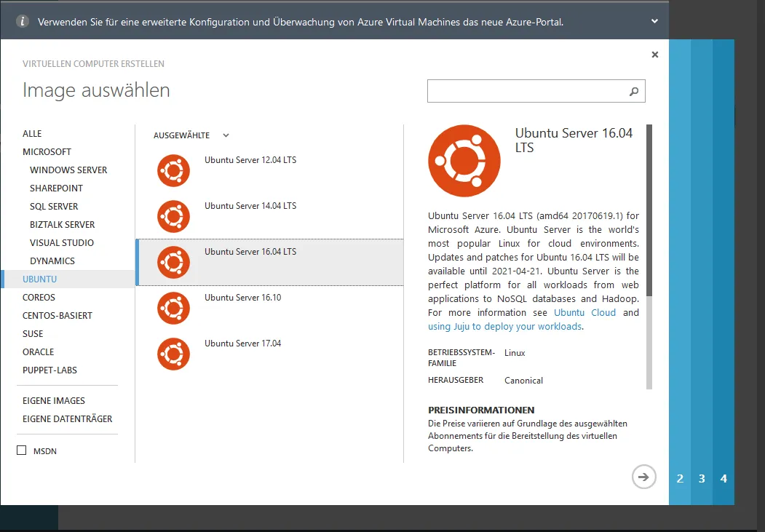765x532 pixels.
Task: Expand the Azure portal notification banner chevron
Action: pyautogui.click(x=654, y=21)
